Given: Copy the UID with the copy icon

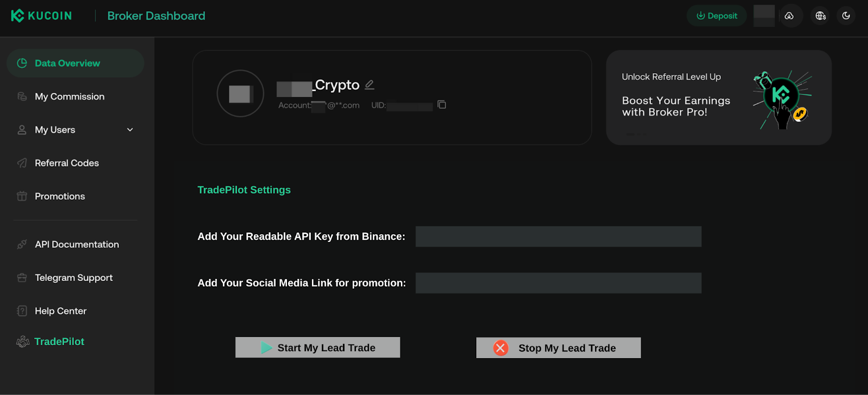Looking at the screenshot, I should (x=442, y=105).
